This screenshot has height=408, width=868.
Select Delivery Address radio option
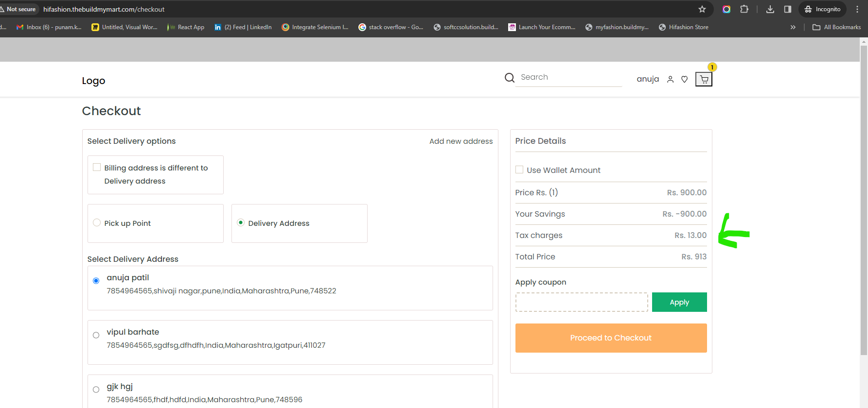tap(241, 223)
